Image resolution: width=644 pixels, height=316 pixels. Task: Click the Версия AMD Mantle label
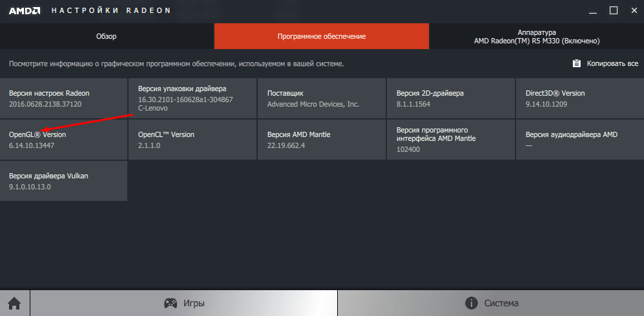pos(298,134)
